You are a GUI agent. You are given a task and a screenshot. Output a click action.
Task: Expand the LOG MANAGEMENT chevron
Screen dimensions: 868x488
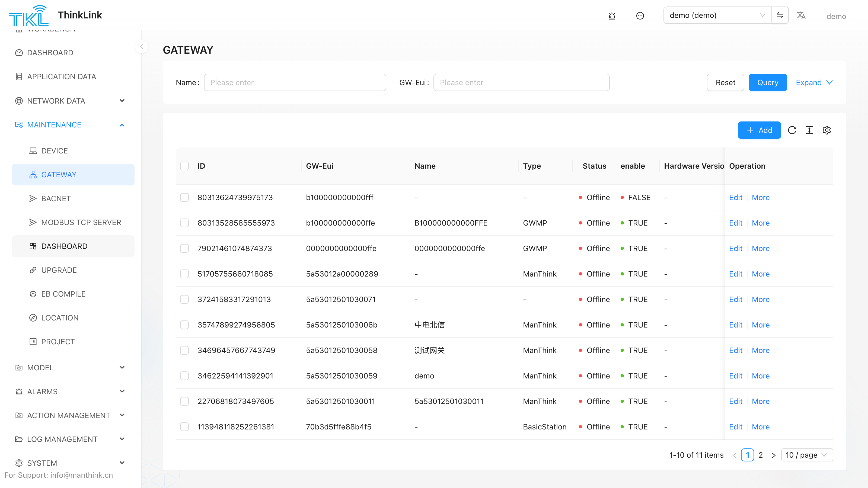[122, 439]
